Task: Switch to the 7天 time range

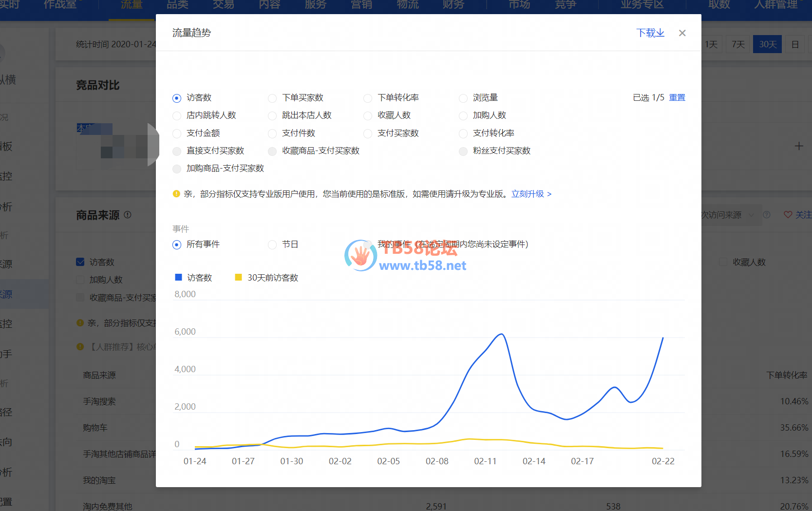Action: pyautogui.click(x=738, y=44)
